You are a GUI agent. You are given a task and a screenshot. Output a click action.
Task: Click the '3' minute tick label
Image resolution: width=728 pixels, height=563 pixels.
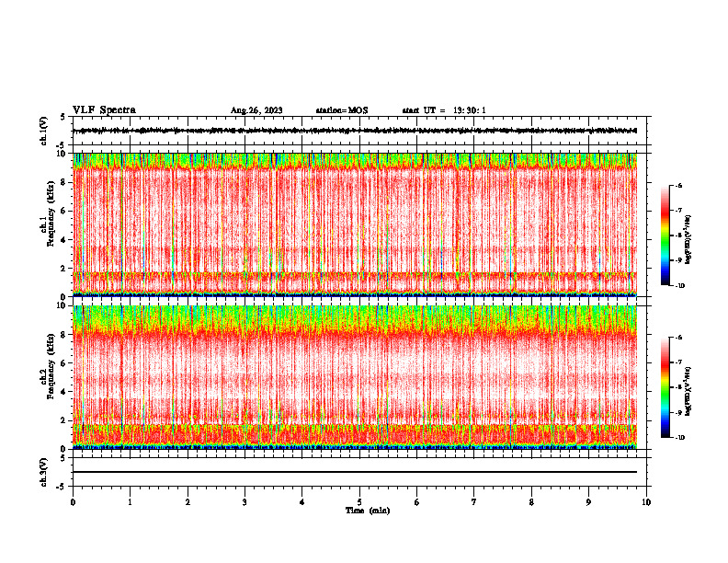245,502
